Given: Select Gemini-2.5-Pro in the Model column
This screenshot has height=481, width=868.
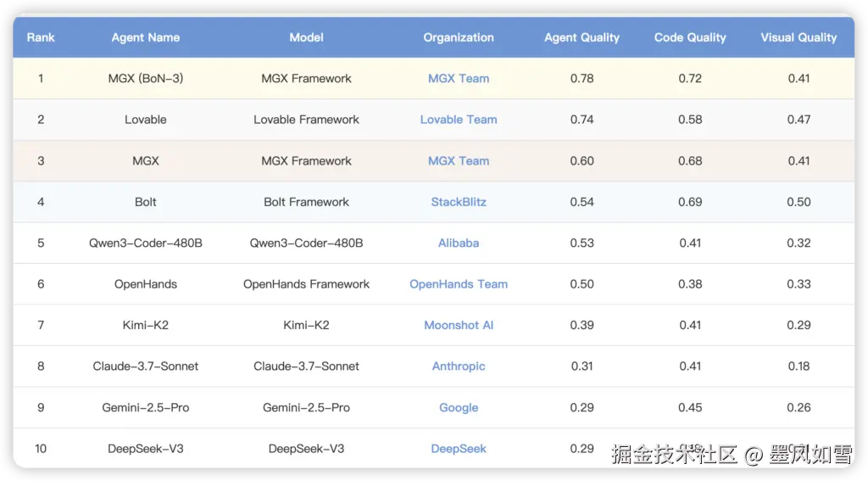Looking at the screenshot, I should tap(306, 407).
